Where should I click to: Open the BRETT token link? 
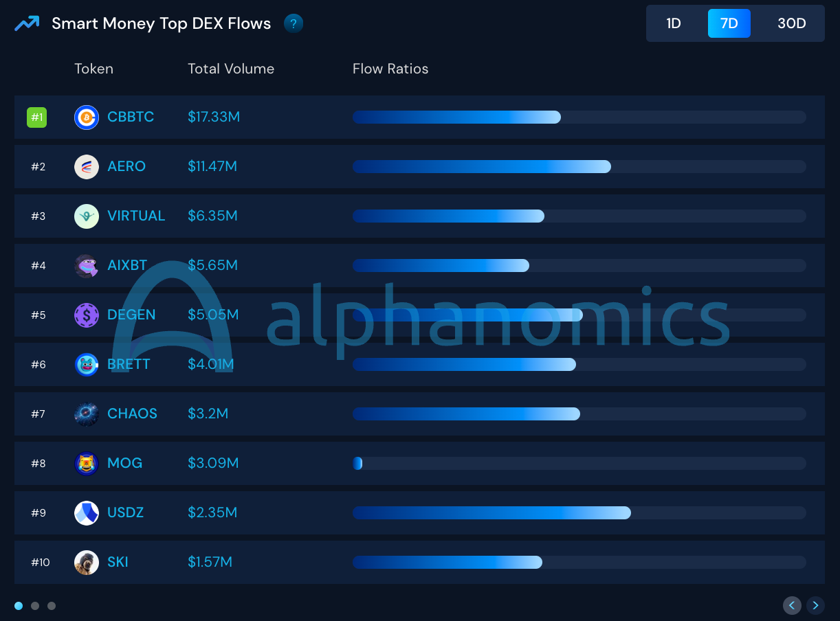pyautogui.click(x=129, y=365)
